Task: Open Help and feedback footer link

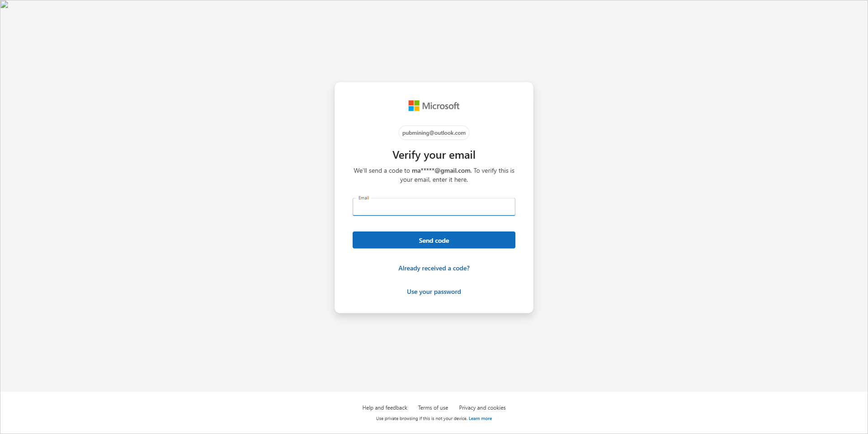Action: point(384,408)
